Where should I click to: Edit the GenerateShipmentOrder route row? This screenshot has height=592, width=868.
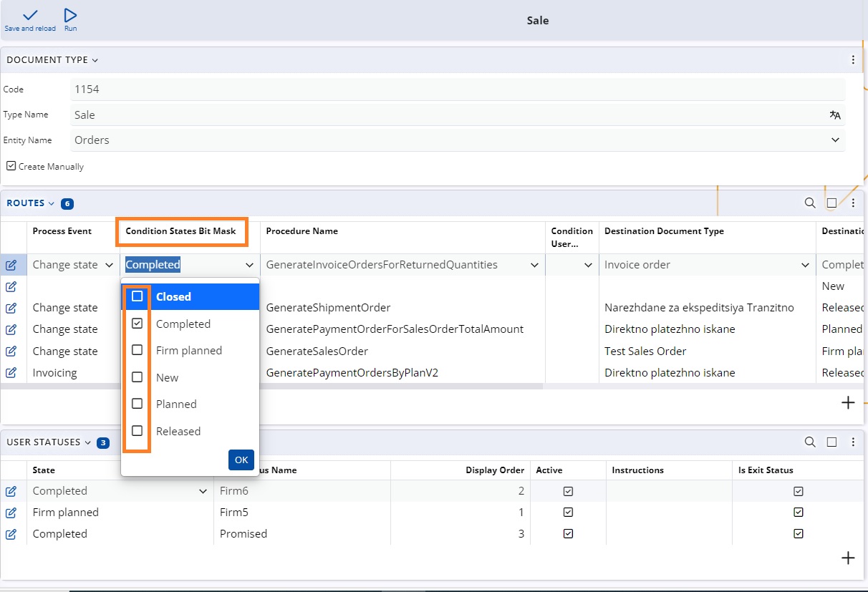(11, 308)
